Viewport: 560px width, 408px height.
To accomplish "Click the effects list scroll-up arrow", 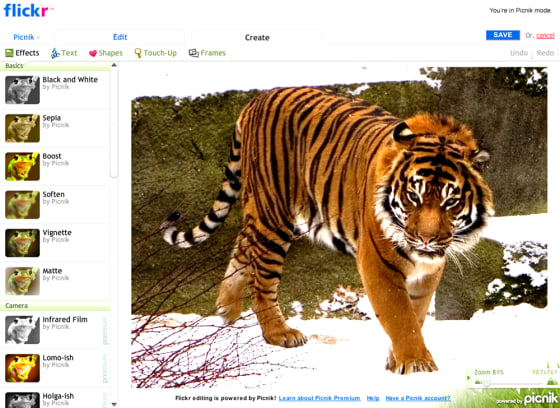I will [114, 65].
